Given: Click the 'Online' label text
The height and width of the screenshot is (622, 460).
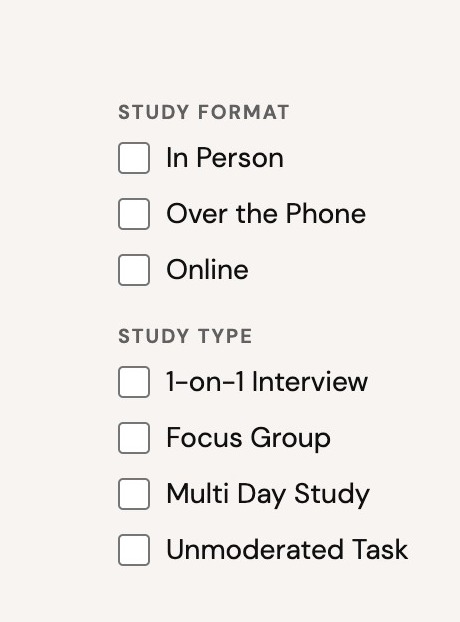Looking at the screenshot, I should coord(207,270).
